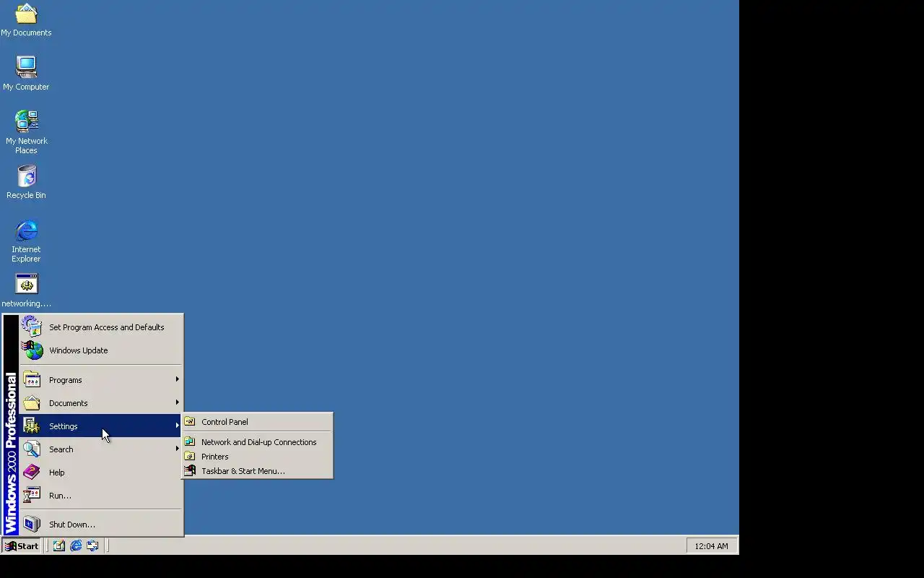The height and width of the screenshot is (578, 924).
Task: Click the Printers folder icon
Action: click(190, 456)
